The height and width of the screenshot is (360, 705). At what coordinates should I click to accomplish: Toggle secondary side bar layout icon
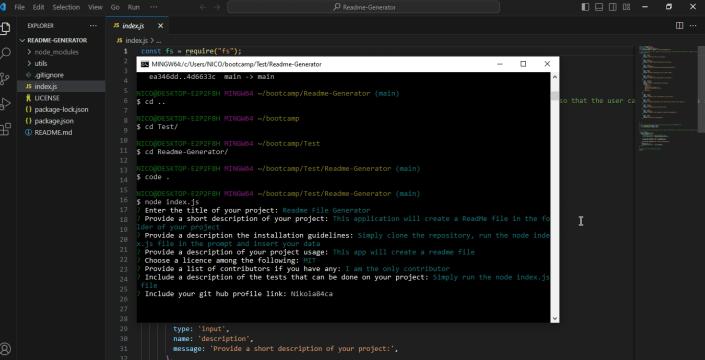coord(612,7)
